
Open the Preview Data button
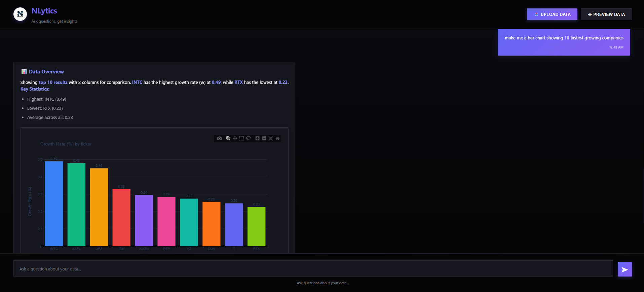pos(606,14)
